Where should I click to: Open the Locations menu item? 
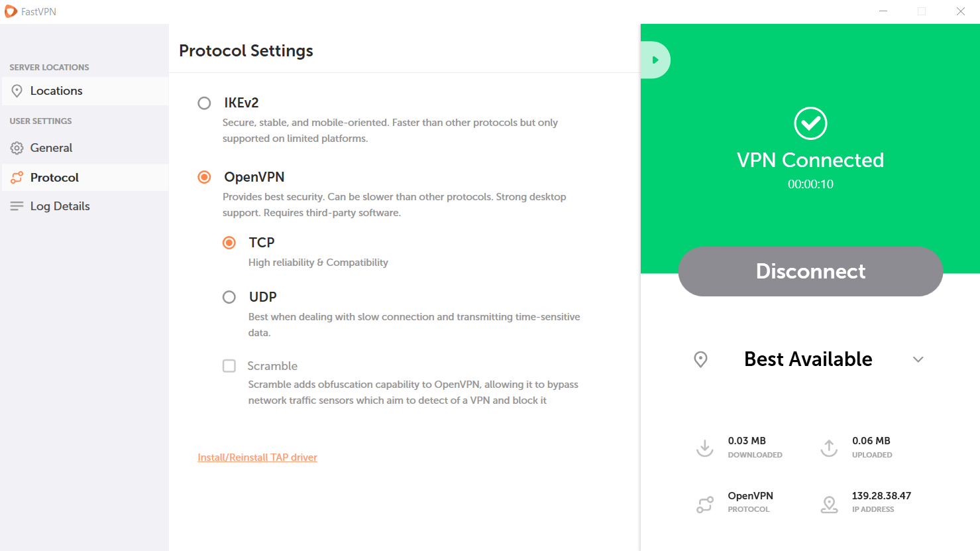coord(85,91)
